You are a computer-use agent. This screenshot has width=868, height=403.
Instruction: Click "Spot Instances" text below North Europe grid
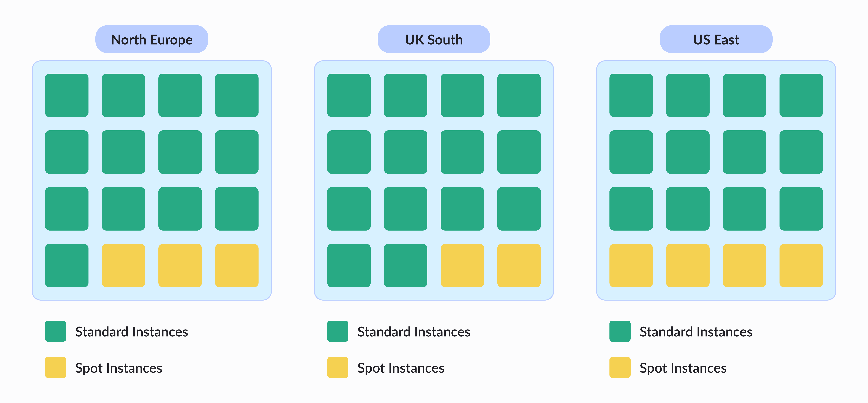(119, 368)
